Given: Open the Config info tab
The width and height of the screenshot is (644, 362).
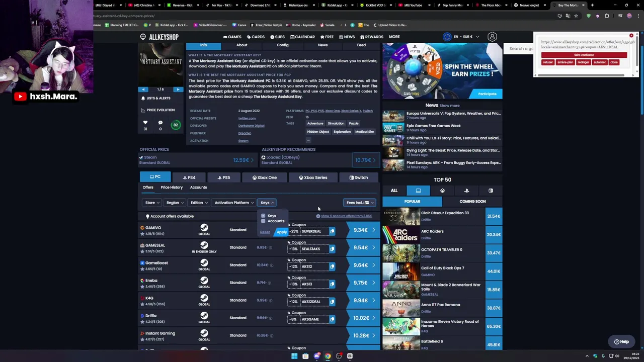Looking at the screenshot, I should pos(282,45).
